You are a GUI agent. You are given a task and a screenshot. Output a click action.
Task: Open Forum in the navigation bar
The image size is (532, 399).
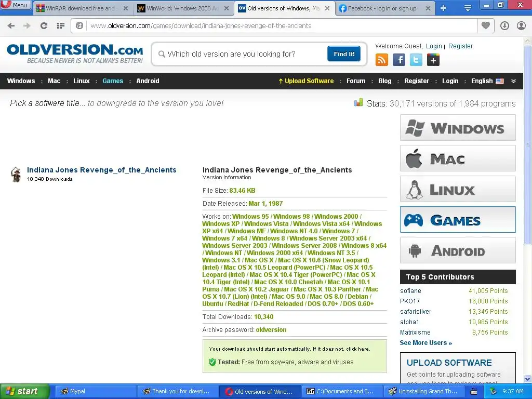point(356,81)
